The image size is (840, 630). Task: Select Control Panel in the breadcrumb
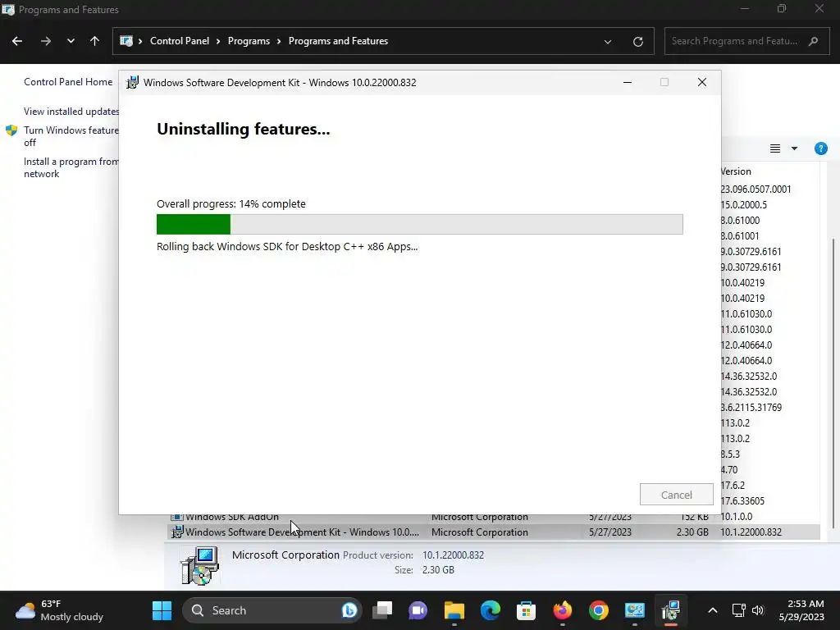tap(180, 41)
